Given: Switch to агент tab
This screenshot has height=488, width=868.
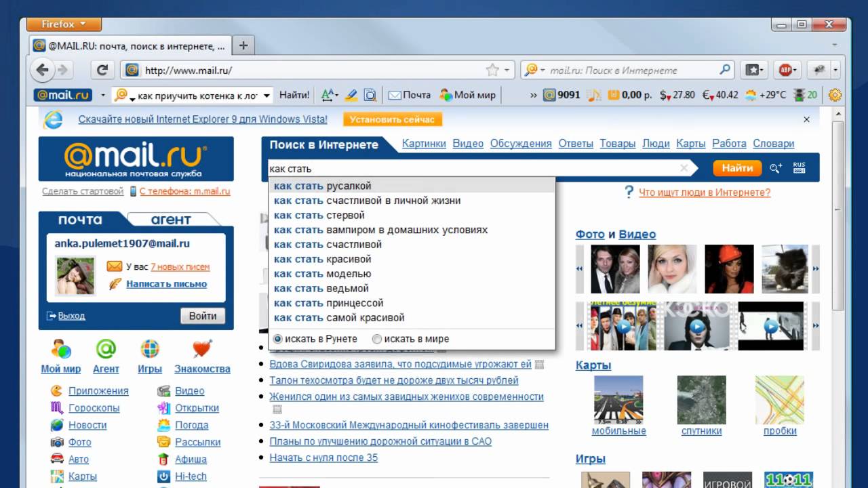Looking at the screenshot, I should (171, 220).
